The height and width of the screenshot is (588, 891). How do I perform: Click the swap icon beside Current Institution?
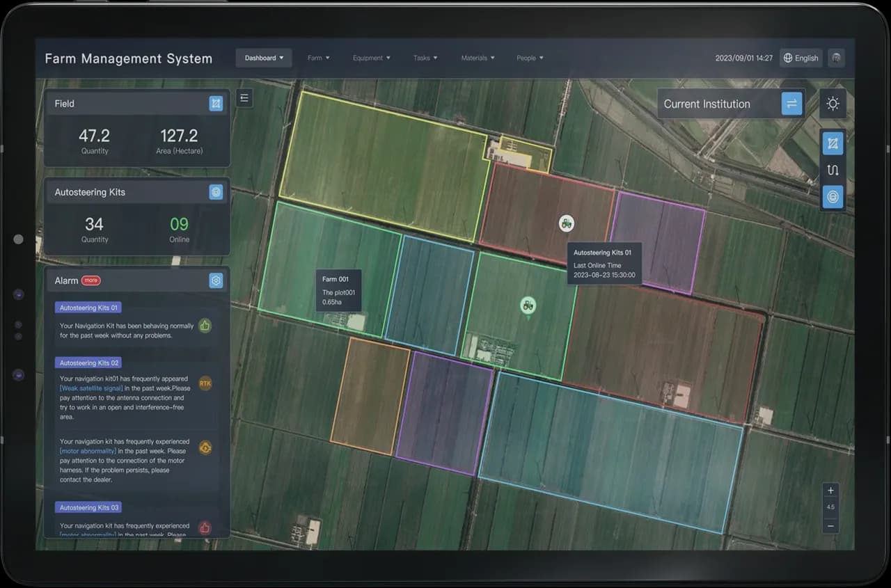click(791, 104)
